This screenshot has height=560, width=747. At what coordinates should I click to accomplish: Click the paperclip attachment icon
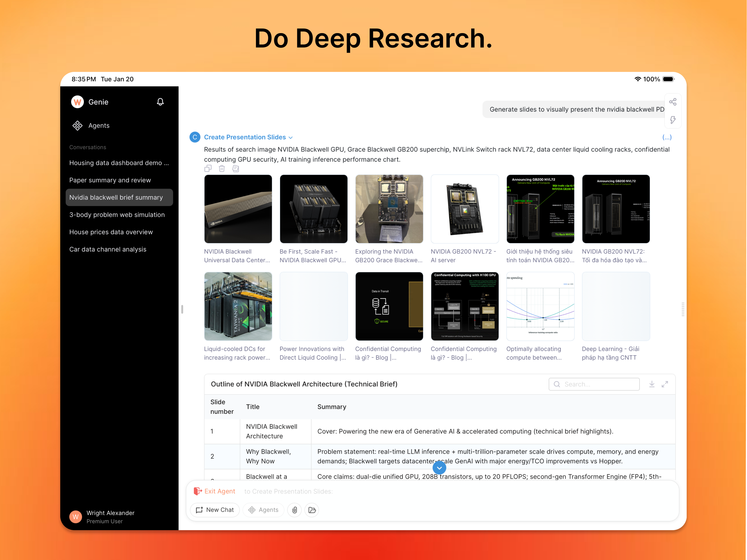(x=295, y=510)
